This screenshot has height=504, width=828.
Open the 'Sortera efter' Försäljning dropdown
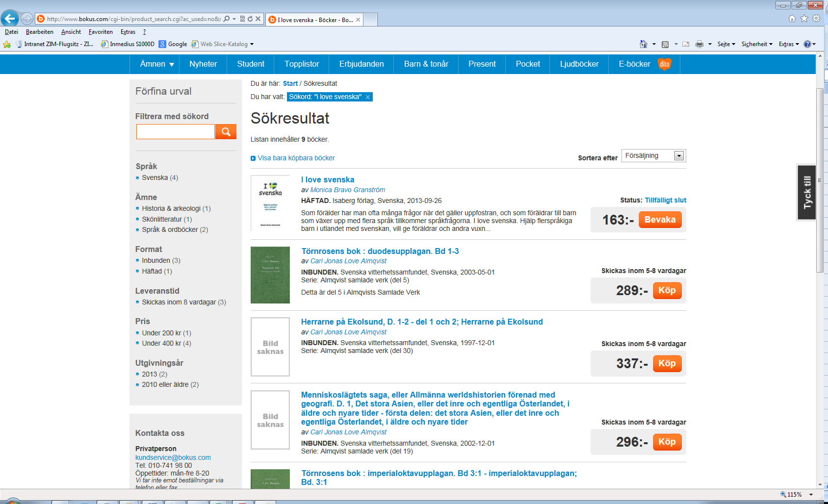click(x=653, y=156)
